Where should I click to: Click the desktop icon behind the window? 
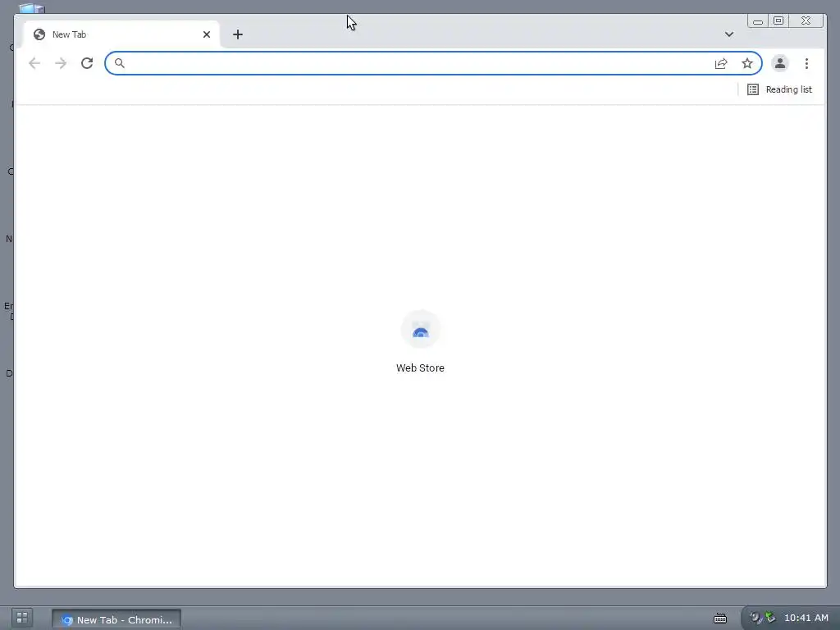click(32, 8)
